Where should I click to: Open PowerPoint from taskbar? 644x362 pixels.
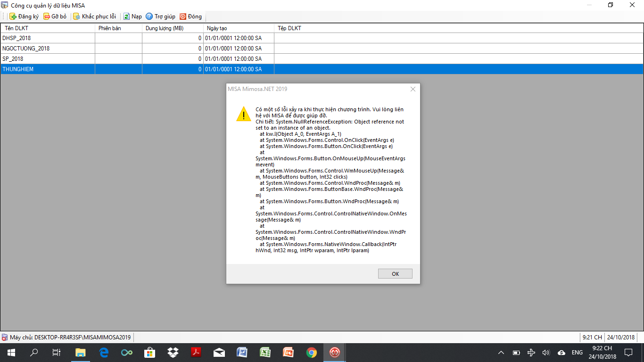pyautogui.click(x=289, y=353)
